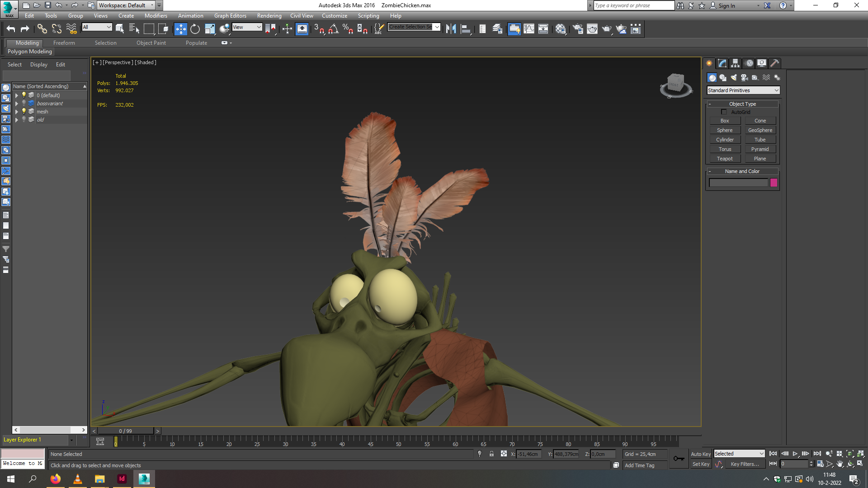Viewport: 868px width, 488px height.
Task: Open the Hierarchy command panel tab
Action: [x=736, y=63]
